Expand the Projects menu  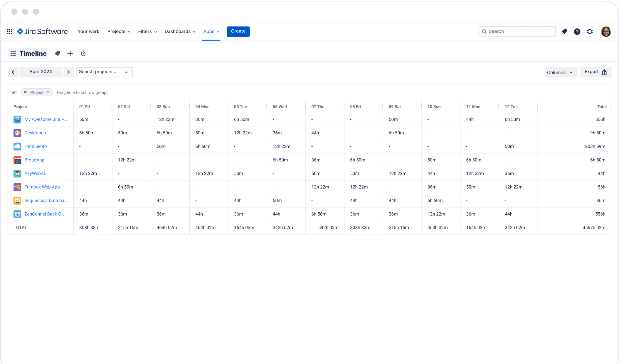point(119,32)
